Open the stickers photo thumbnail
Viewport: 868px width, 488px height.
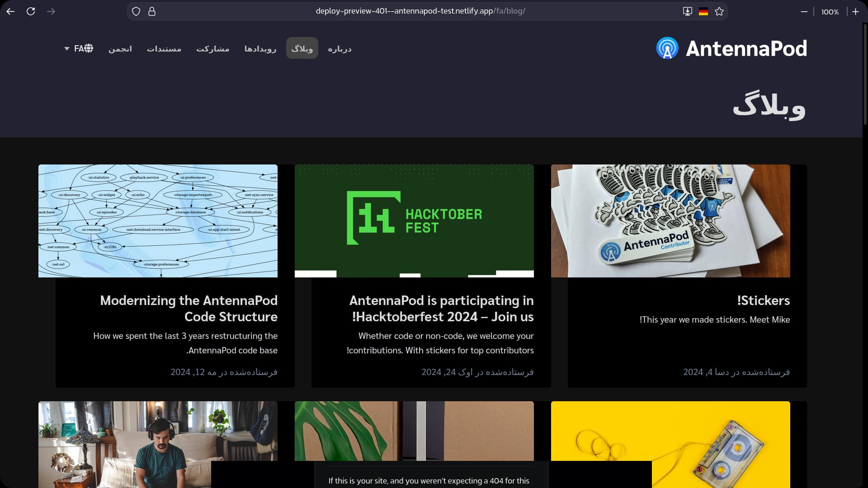(x=670, y=221)
